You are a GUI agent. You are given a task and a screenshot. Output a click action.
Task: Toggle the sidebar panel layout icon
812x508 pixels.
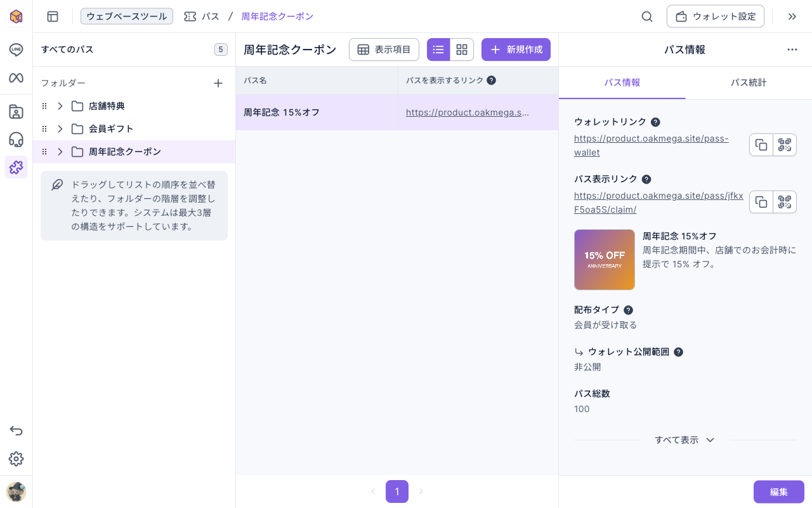[53, 17]
